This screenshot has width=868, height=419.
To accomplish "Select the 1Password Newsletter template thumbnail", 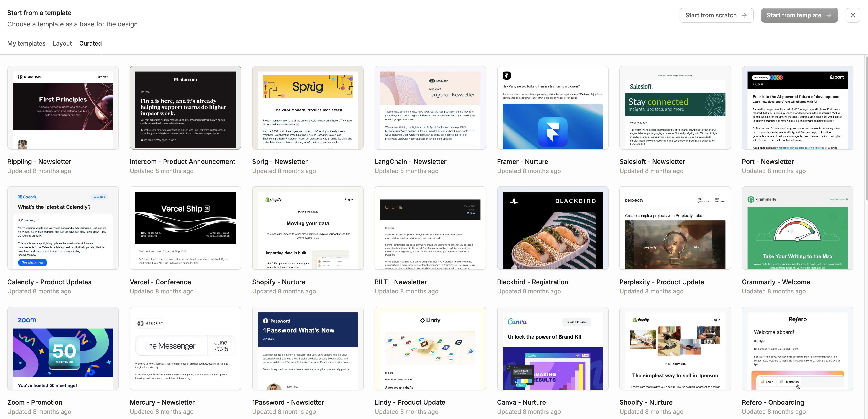I will point(308,348).
